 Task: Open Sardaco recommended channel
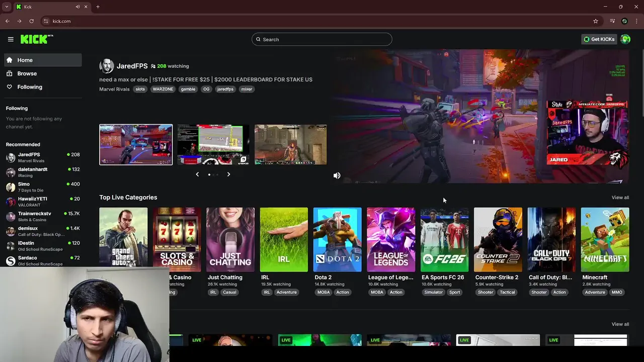tap(43, 260)
